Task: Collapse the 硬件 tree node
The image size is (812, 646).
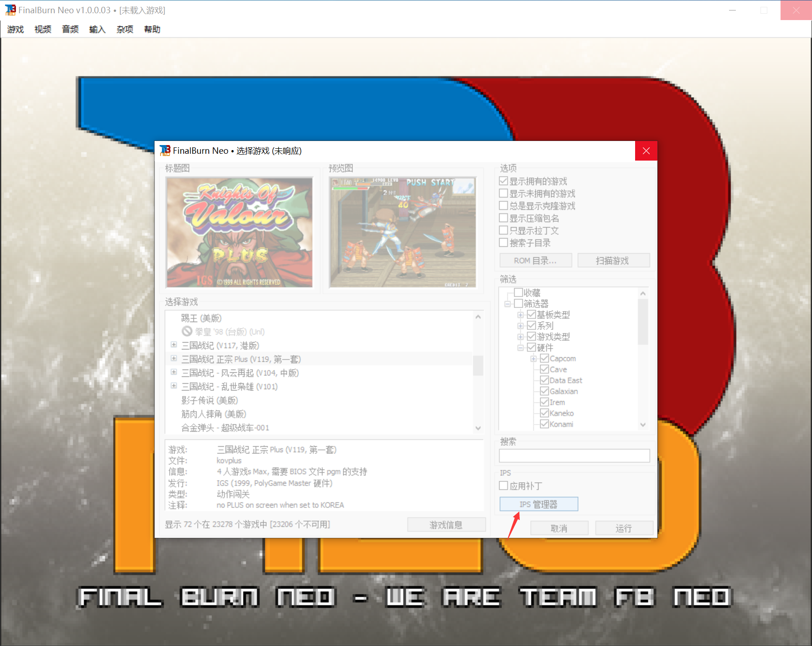Action: [x=520, y=348]
